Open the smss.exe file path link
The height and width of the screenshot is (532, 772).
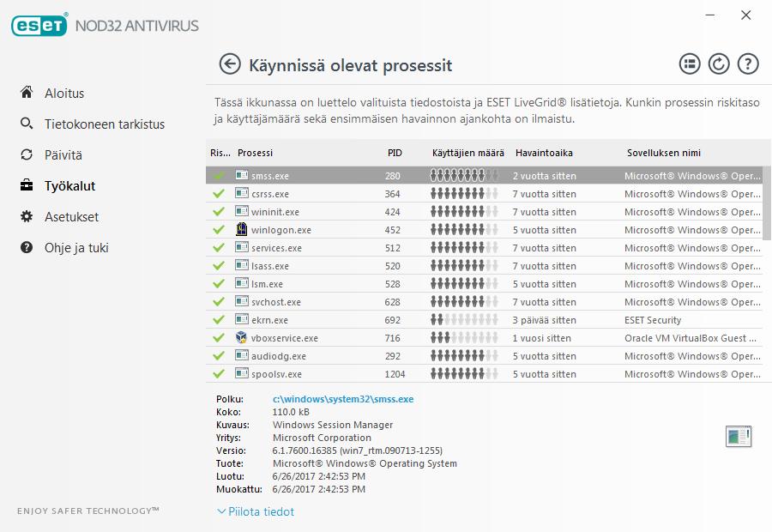click(343, 399)
